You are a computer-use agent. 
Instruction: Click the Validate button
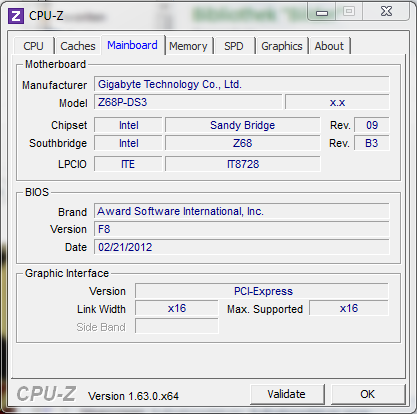[286, 394]
